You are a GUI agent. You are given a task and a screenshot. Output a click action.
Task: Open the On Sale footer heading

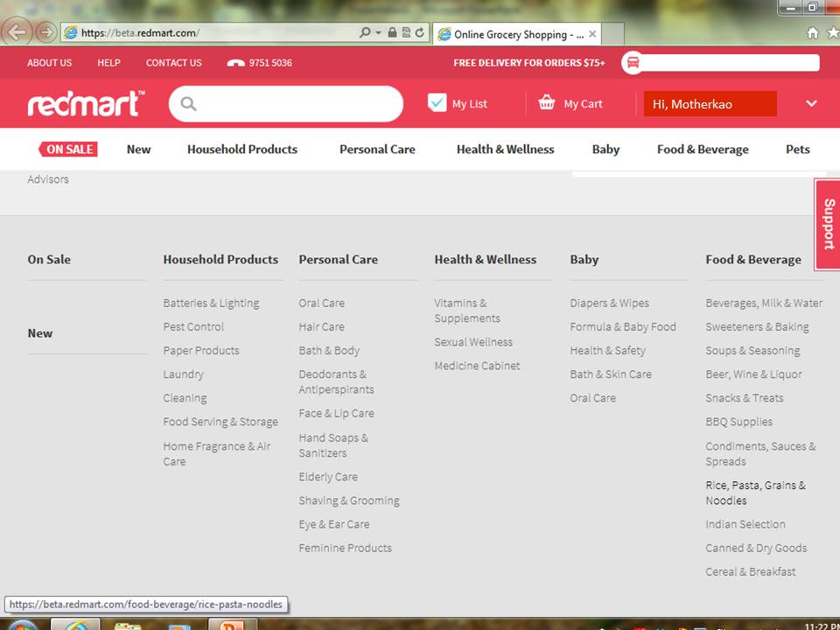[49, 259]
